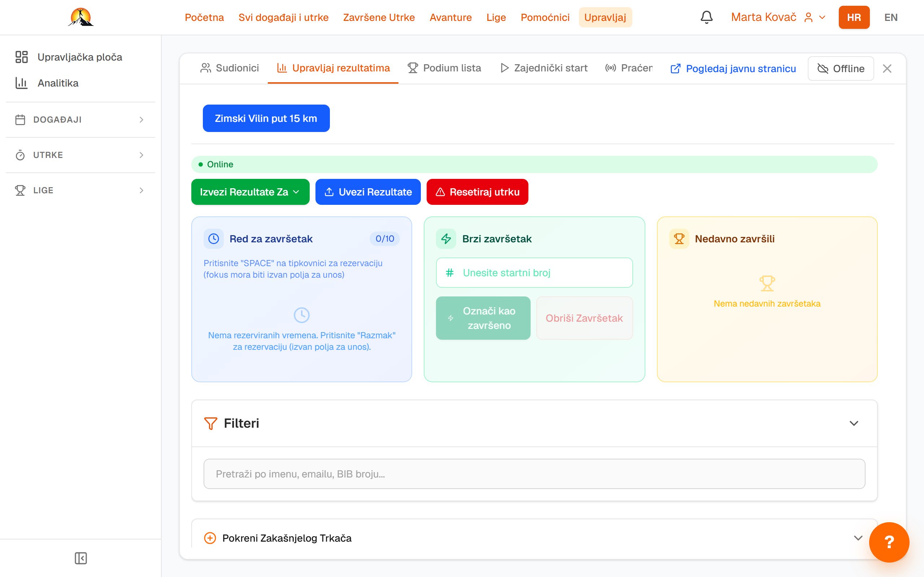Switch language to EN
This screenshot has height=577, width=924.
pos(891,17)
